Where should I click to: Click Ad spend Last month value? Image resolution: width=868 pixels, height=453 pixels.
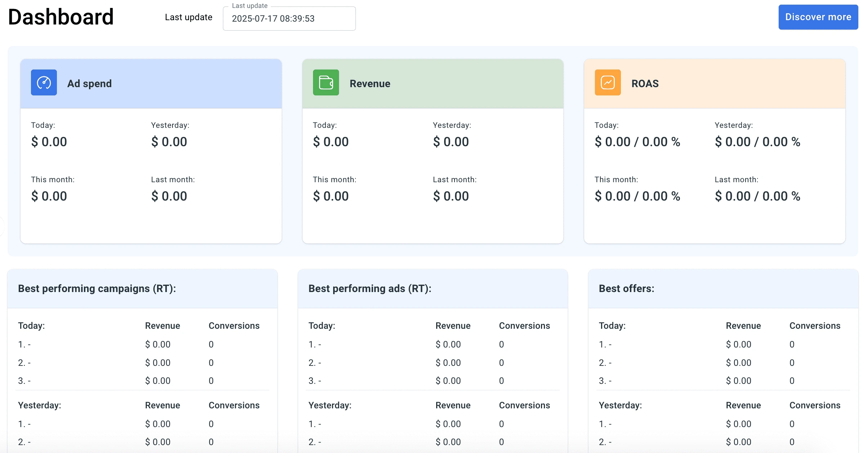[x=169, y=196]
